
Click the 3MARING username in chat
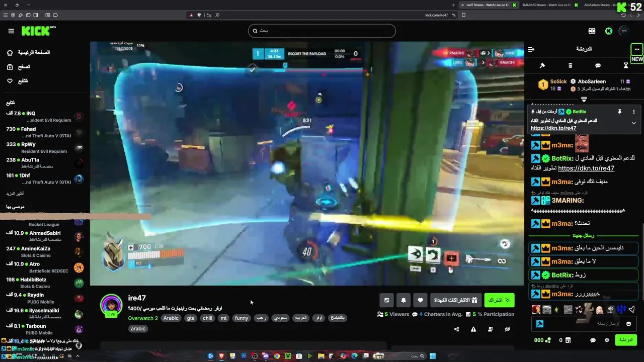(x=568, y=201)
